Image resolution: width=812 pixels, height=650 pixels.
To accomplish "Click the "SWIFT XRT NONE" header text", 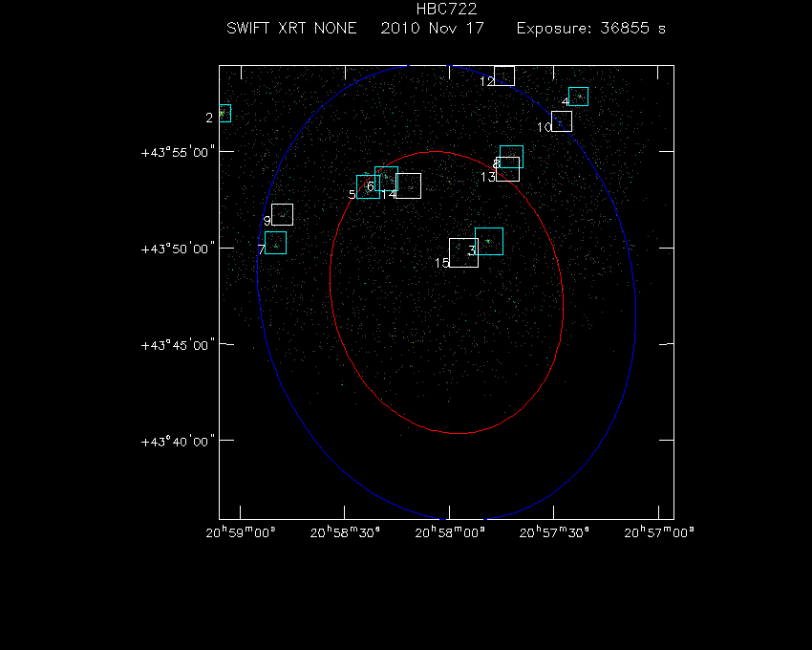I will click(291, 28).
